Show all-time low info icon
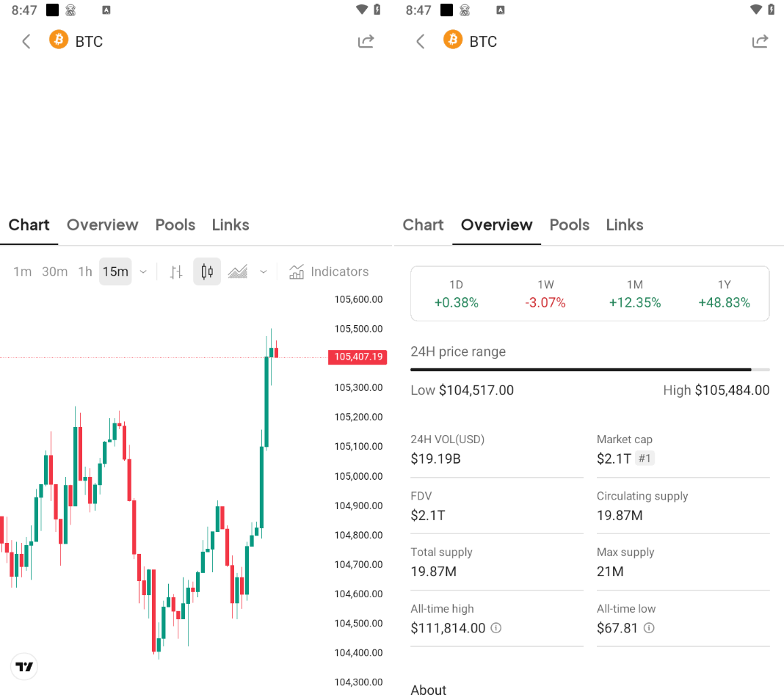Viewport: 784px width, 697px height. pos(649,628)
